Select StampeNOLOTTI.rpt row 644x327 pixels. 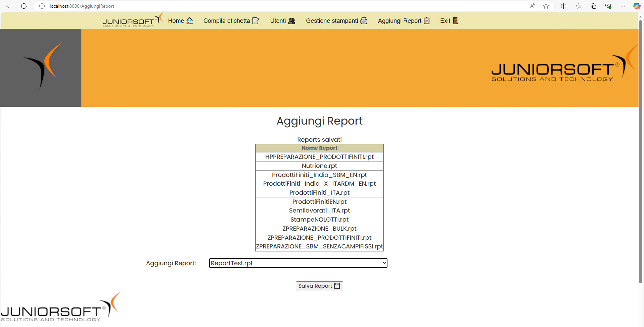pos(319,220)
